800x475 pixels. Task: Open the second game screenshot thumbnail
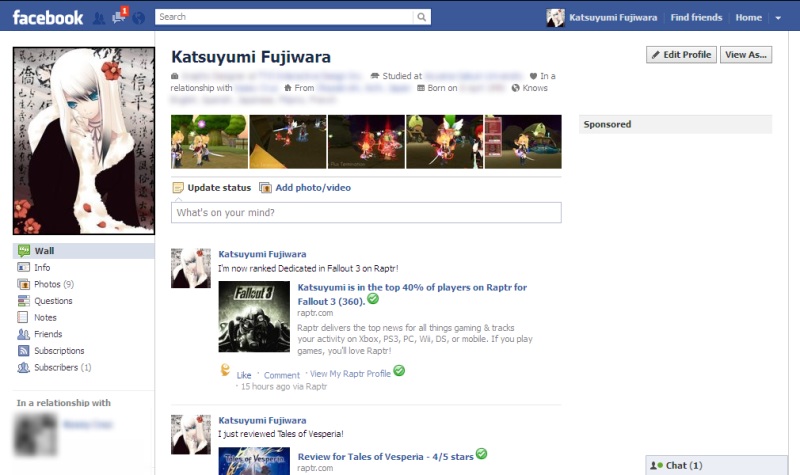tap(288, 141)
